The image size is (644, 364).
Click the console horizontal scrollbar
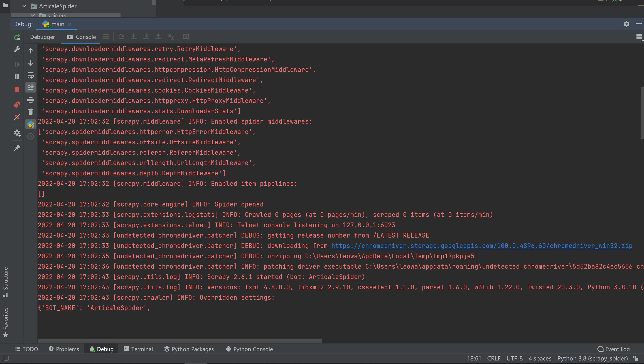180,340
